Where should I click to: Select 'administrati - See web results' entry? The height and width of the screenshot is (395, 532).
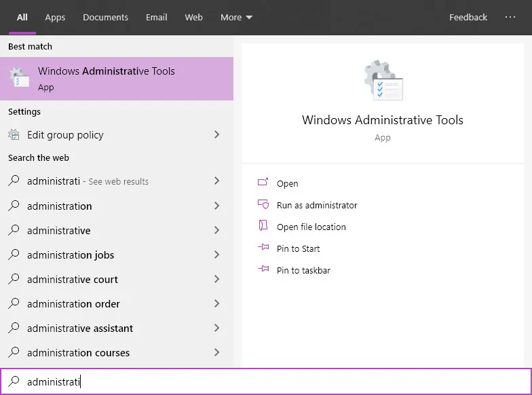[117, 181]
